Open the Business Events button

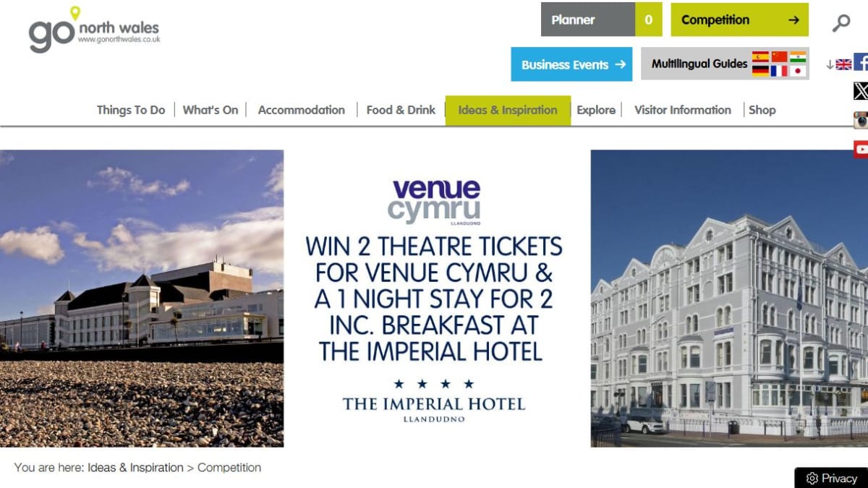[x=571, y=64]
